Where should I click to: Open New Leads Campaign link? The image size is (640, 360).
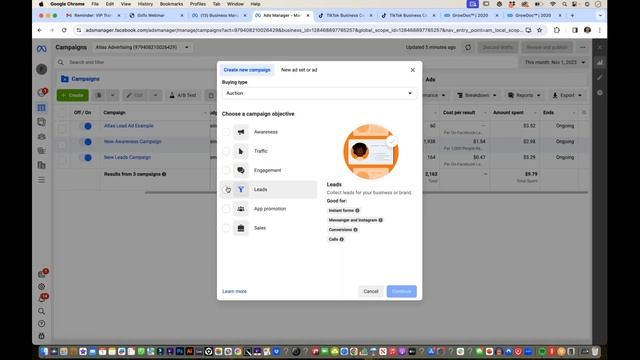pyautogui.click(x=127, y=157)
